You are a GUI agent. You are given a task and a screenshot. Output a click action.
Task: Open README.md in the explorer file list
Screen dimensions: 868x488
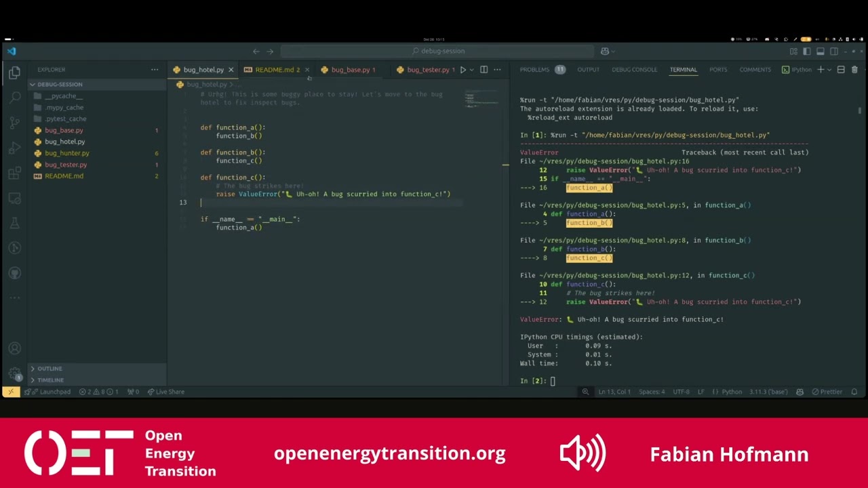tap(97, 176)
